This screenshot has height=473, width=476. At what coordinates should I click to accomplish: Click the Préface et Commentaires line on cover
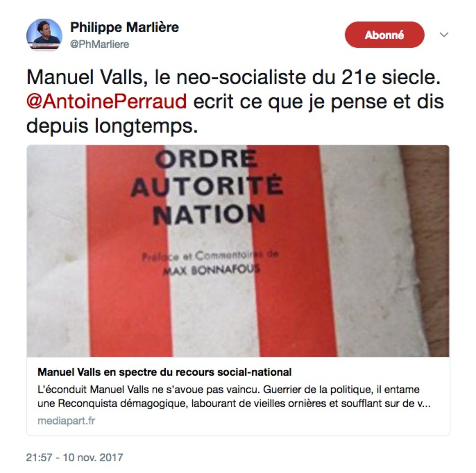coord(210,256)
